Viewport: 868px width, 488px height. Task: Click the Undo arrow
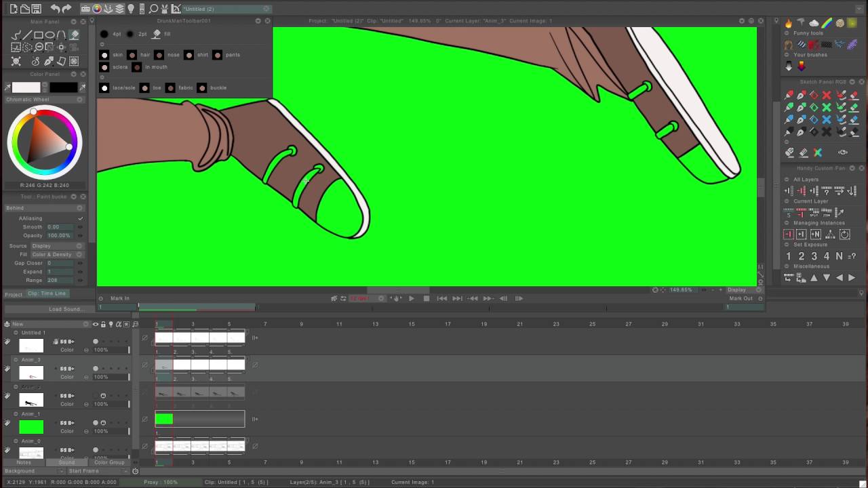click(55, 9)
